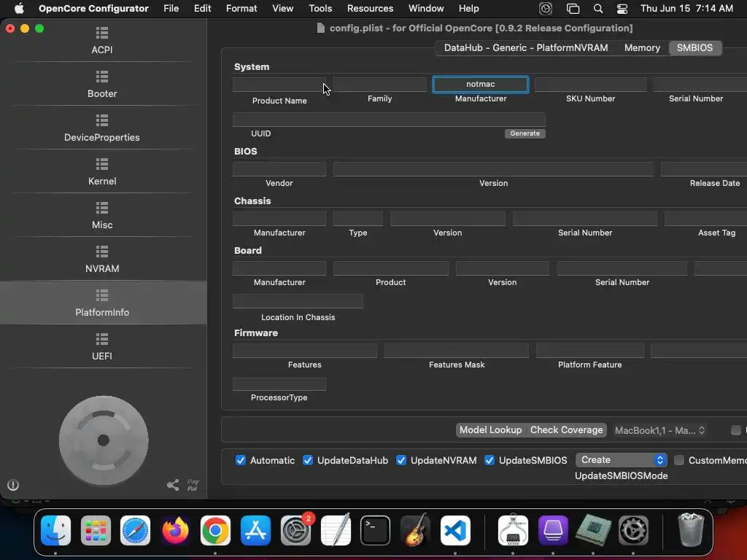Open System Settings with update badge

(295, 530)
